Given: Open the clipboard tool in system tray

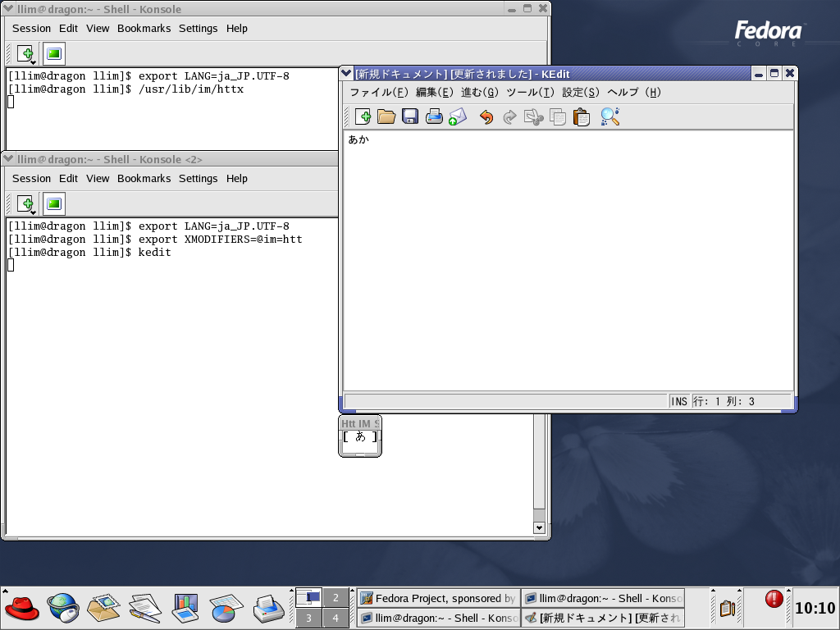Looking at the screenshot, I should tap(727, 608).
